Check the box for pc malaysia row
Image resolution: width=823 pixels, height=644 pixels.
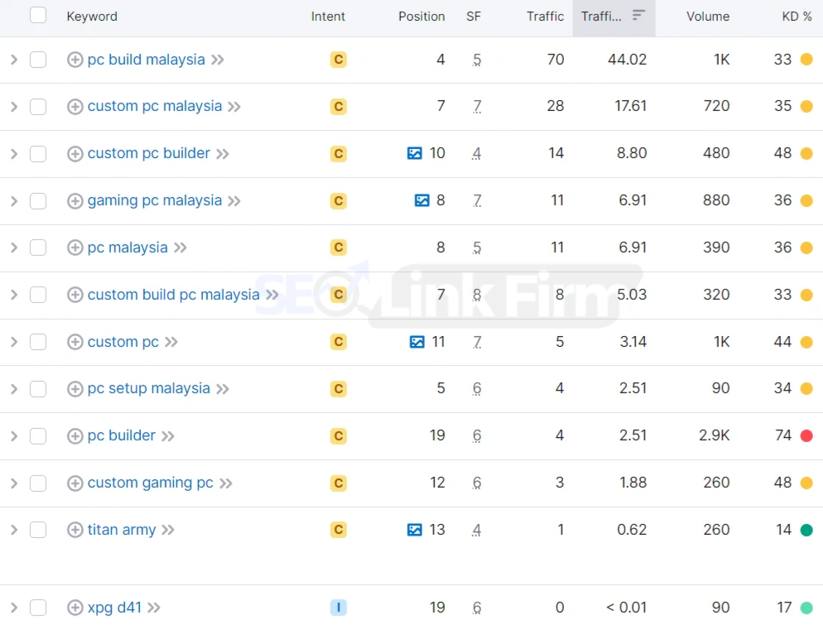(x=38, y=248)
